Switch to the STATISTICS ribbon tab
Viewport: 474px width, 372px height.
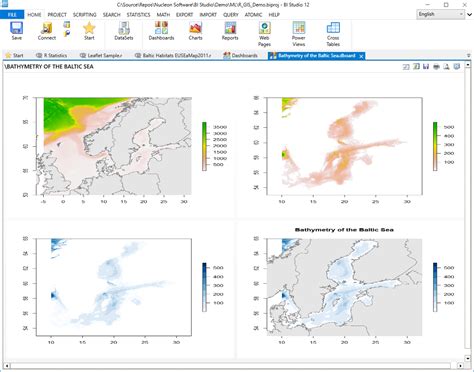click(138, 15)
